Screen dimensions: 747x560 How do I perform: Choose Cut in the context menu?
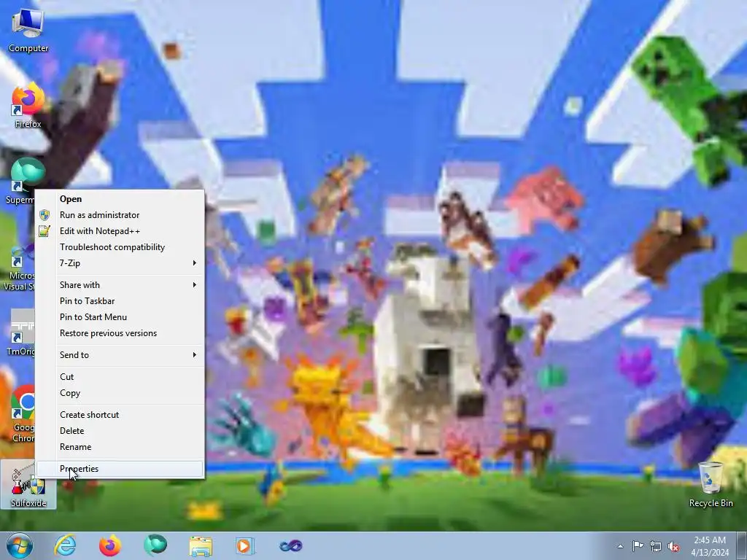click(120, 377)
